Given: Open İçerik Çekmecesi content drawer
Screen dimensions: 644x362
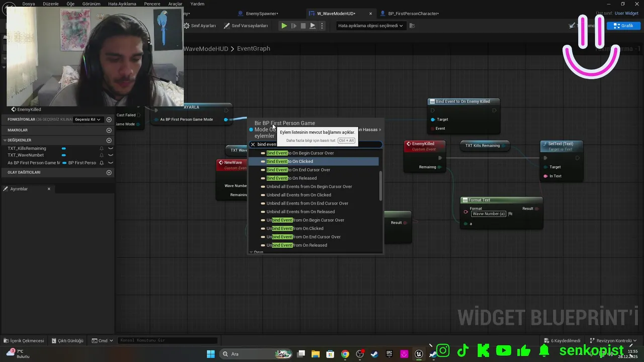Looking at the screenshot, I should pos(24,340).
